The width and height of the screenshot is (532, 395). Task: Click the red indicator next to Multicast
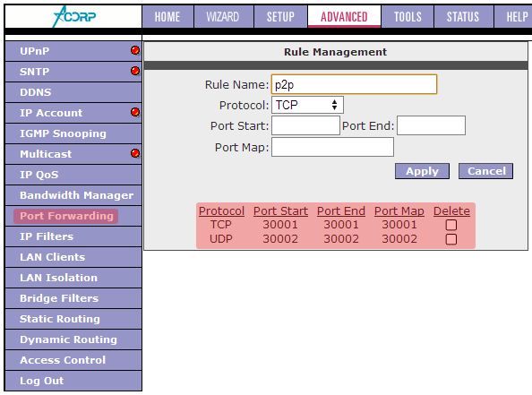(x=135, y=153)
